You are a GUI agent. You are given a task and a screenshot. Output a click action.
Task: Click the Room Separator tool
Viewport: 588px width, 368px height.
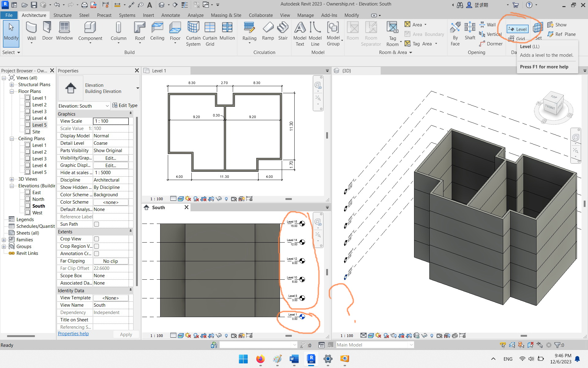[x=371, y=32]
